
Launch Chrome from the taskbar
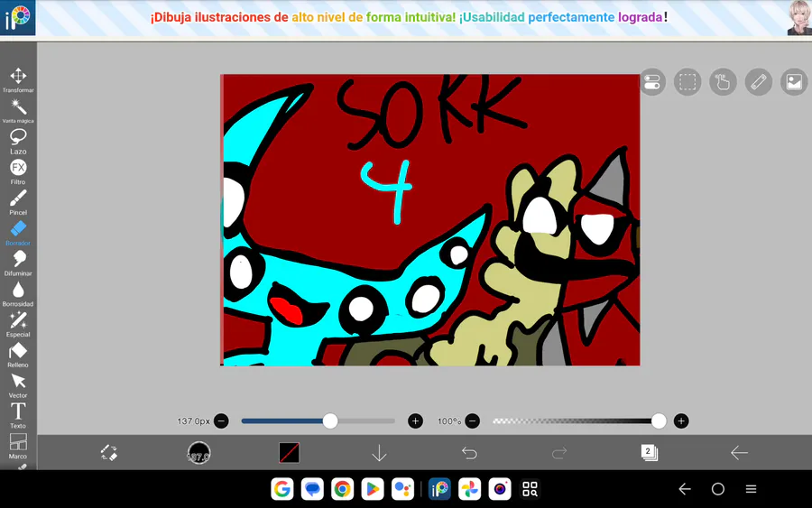[x=342, y=489]
